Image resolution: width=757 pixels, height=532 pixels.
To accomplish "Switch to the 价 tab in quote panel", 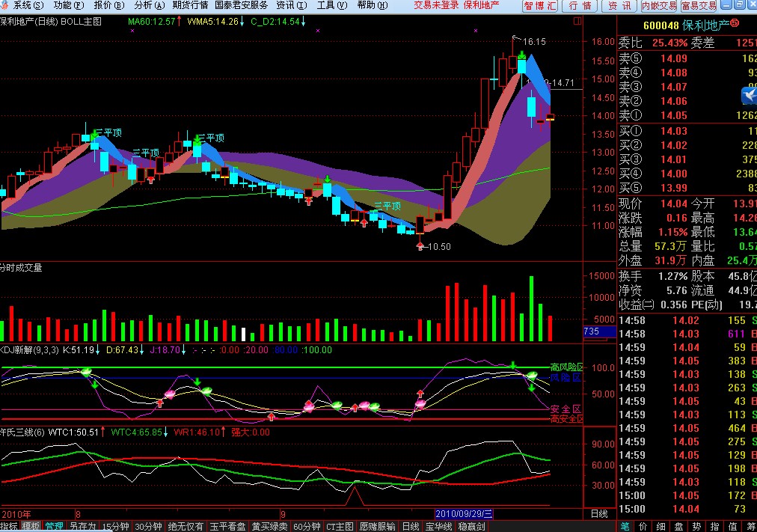I will [x=643, y=527].
